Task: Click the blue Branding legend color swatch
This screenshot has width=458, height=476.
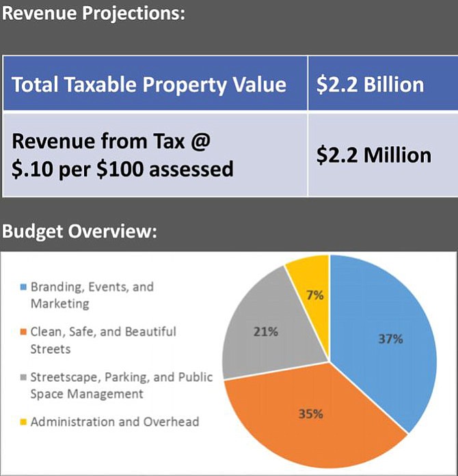Action: click(x=23, y=288)
